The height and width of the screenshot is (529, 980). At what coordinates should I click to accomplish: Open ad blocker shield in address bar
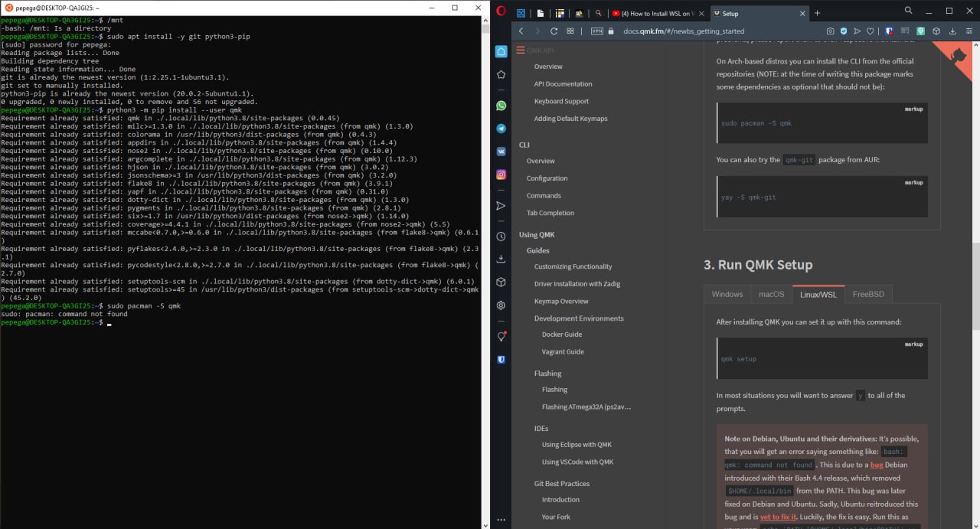click(x=844, y=31)
